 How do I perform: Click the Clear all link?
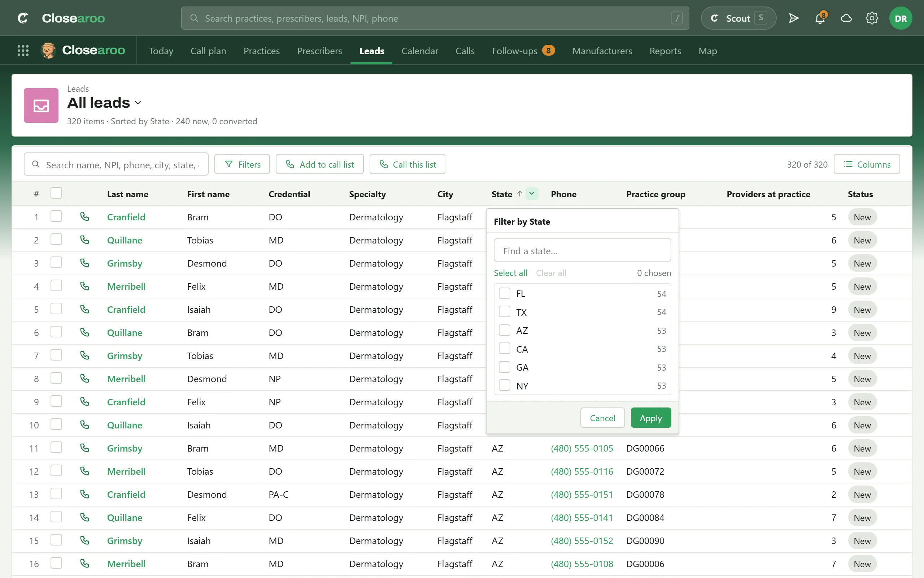point(551,272)
